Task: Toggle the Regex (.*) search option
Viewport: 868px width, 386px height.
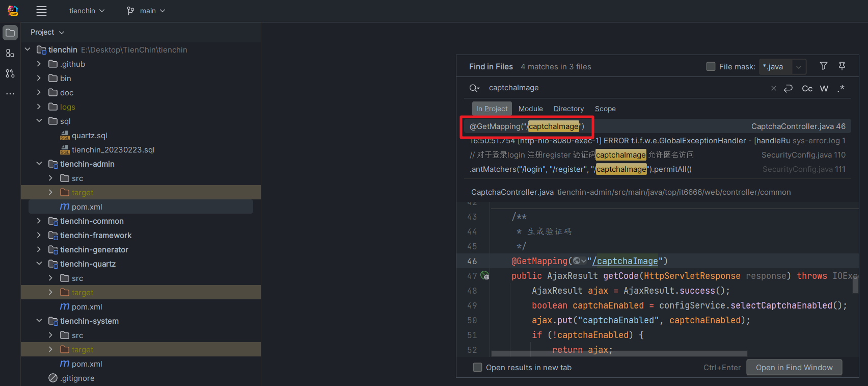Action: (x=841, y=88)
